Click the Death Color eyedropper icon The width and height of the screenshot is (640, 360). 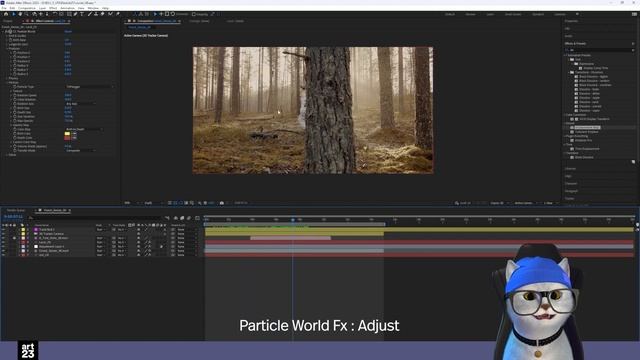74,138
